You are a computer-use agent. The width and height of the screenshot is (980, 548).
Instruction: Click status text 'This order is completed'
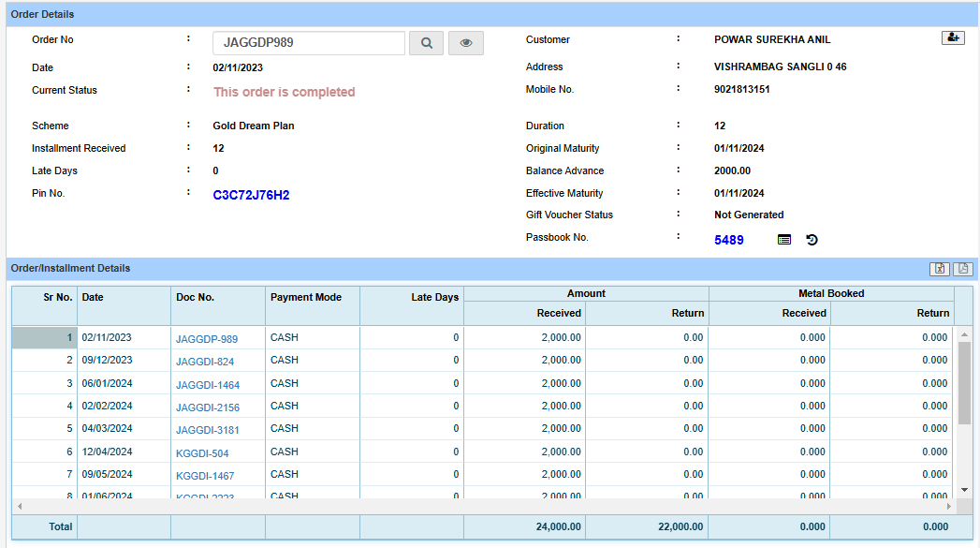pos(285,92)
